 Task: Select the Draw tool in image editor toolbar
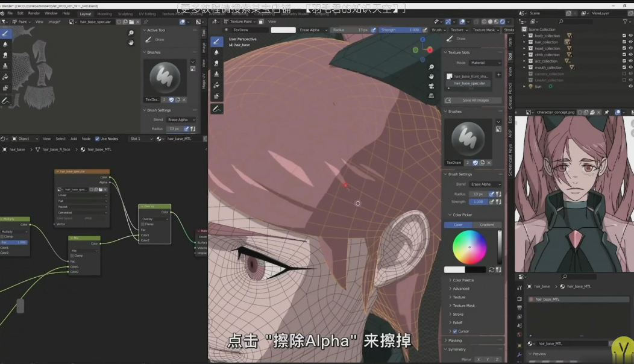click(5, 33)
